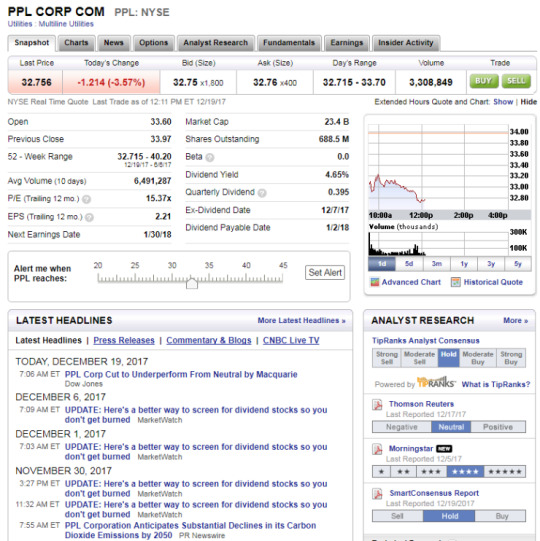Open PPL Corp Cut to Underperform headline

click(181, 375)
